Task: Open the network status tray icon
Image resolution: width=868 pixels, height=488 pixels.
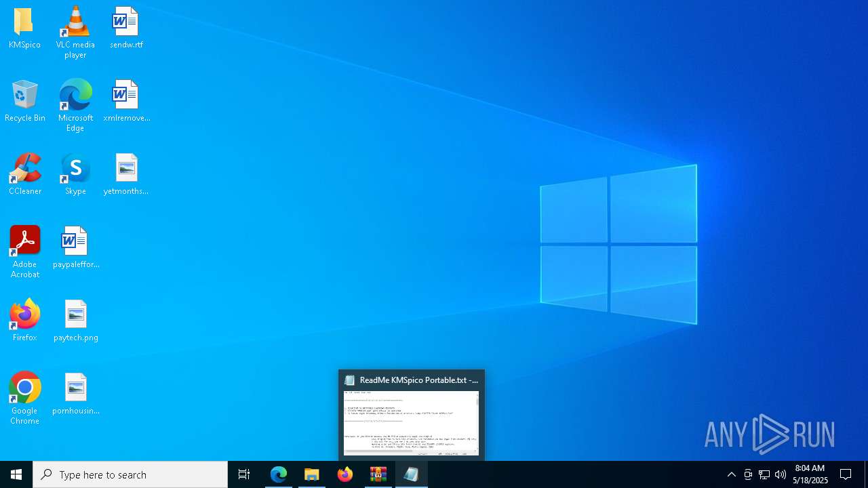Action: (764, 474)
